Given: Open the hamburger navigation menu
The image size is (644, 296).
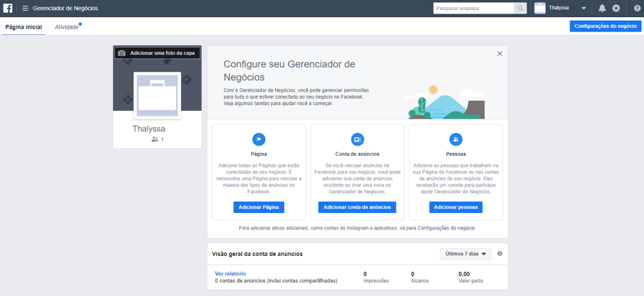Looking at the screenshot, I should (25, 9).
